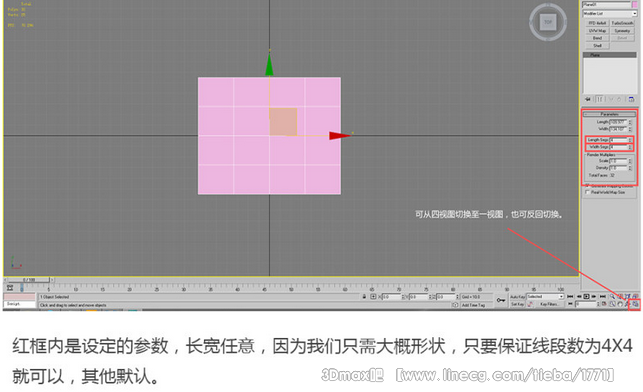The width and height of the screenshot is (643, 392).
Task: Click the Length Segs value field
Action: coord(618,140)
